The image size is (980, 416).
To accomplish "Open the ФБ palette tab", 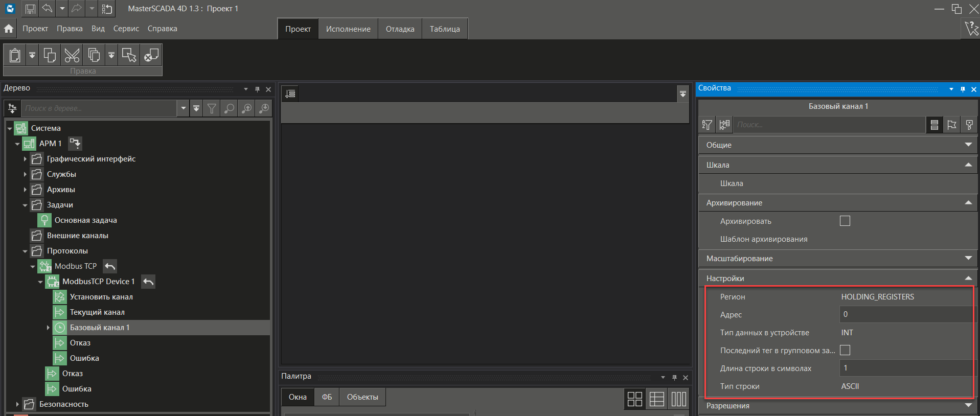I will 327,397.
